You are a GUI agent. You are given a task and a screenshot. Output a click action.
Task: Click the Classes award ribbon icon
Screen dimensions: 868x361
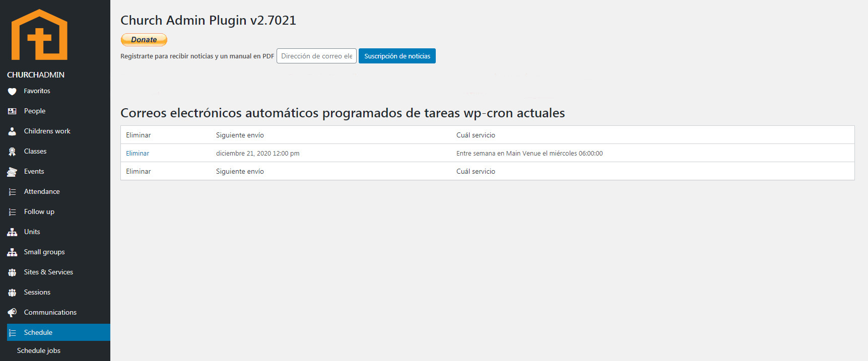tap(12, 152)
